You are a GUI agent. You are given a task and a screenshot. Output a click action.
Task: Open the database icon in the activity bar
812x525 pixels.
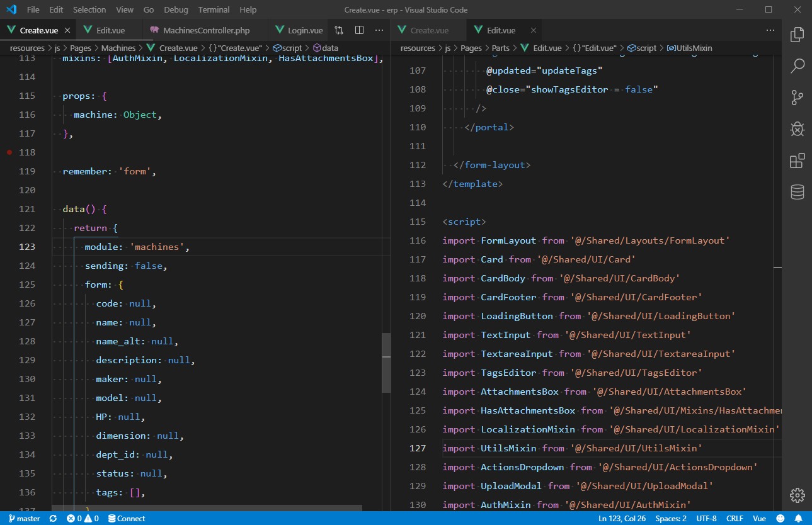click(x=797, y=192)
